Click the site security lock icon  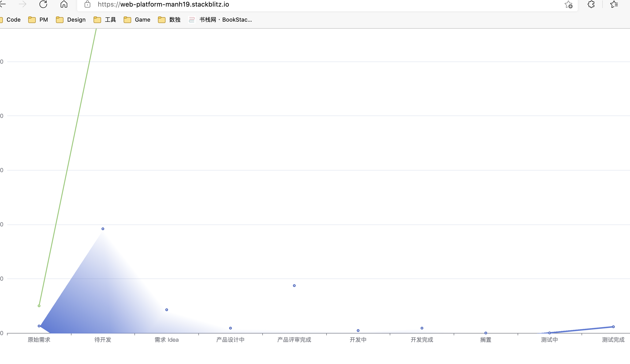pos(87,4)
